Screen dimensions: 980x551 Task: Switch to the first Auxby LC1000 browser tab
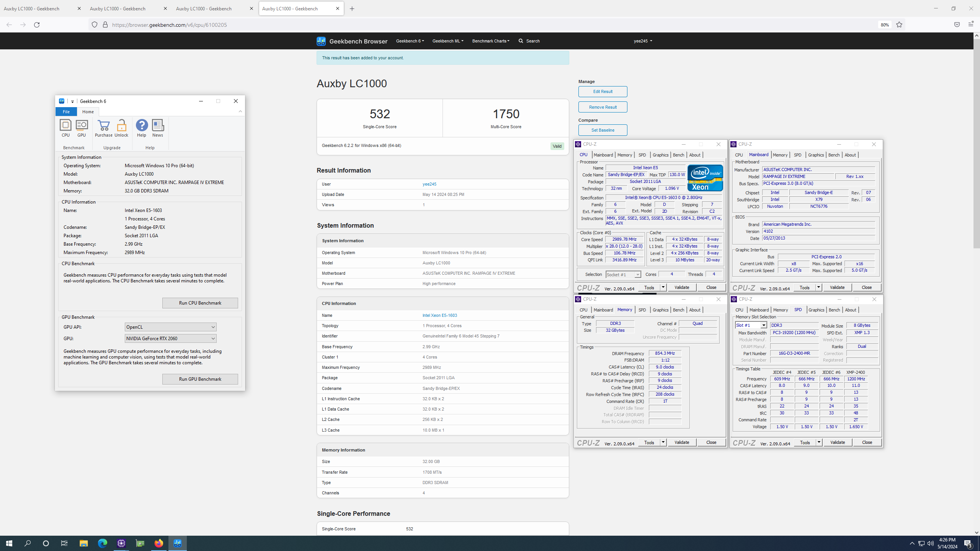42,8
